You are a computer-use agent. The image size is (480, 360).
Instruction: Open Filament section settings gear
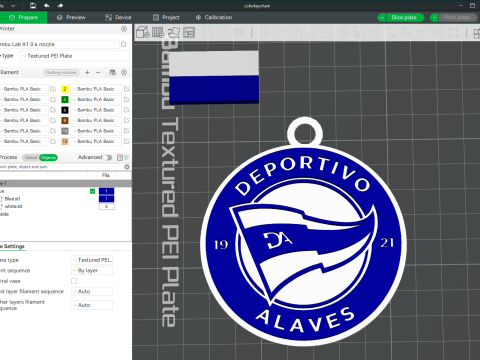(x=124, y=72)
